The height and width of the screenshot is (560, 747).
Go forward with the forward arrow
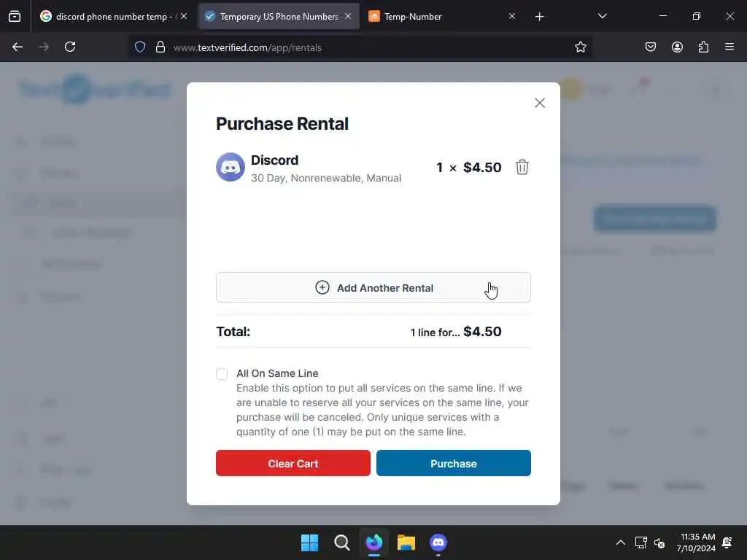pos(44,47)
